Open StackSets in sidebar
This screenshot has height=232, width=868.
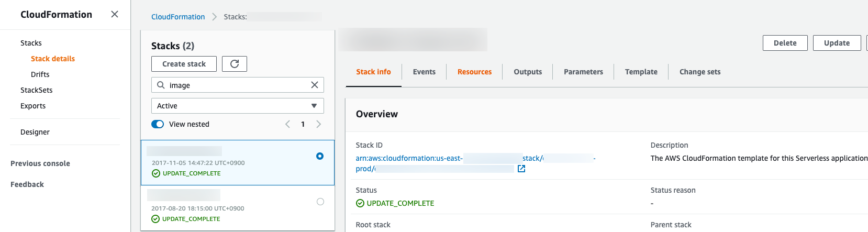pyautogui.click(x=37, y=90)
